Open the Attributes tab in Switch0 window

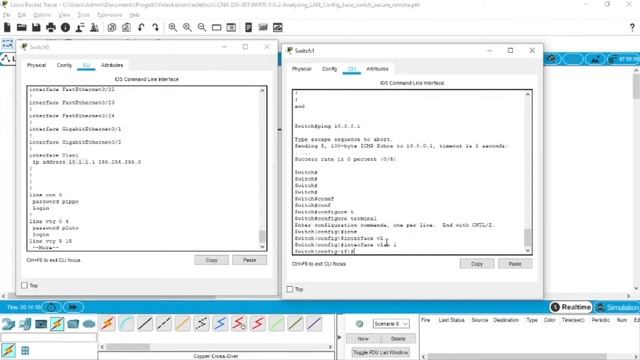click(112, 65)
